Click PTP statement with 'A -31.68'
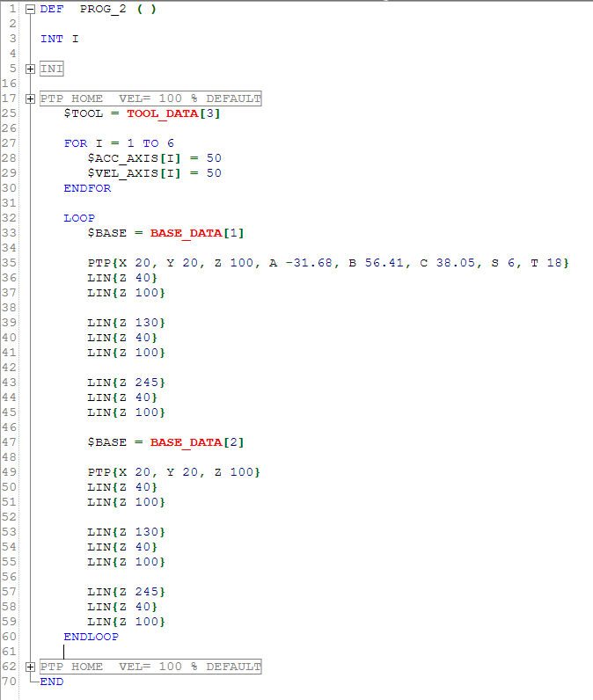Viewport: 593px width, 700px height. coord(328,263)
